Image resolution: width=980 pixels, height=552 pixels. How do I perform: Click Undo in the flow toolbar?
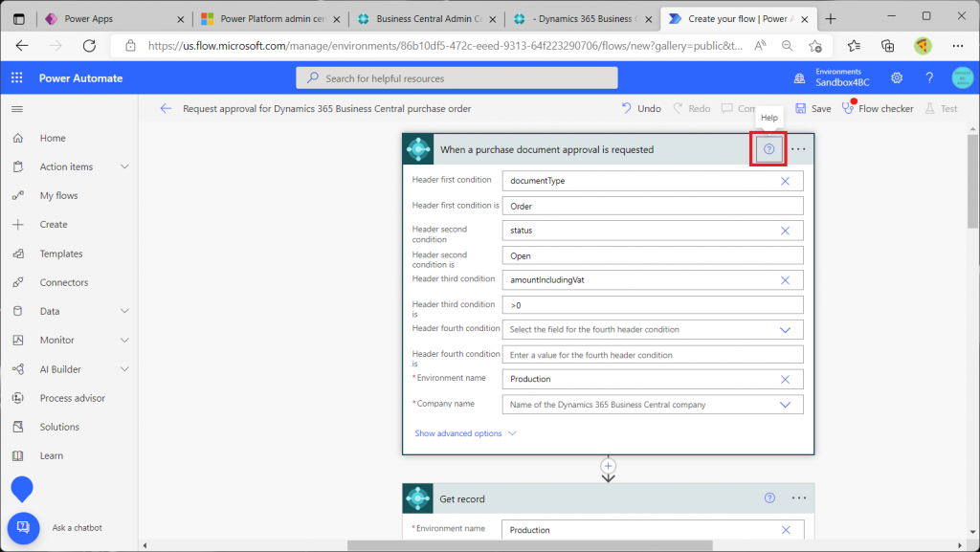[x=640, y=109]
